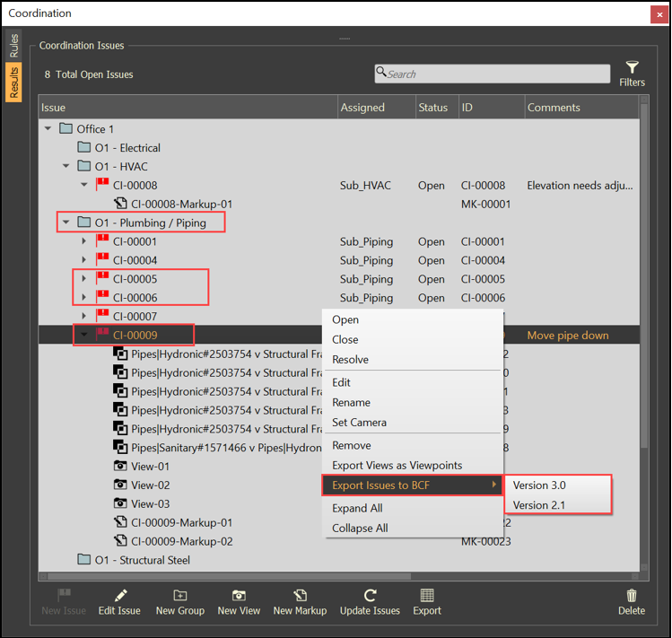The width and height of the screenshot is (672, 638).
Task: Sort by the Issue column header
Action: [188, 107]
